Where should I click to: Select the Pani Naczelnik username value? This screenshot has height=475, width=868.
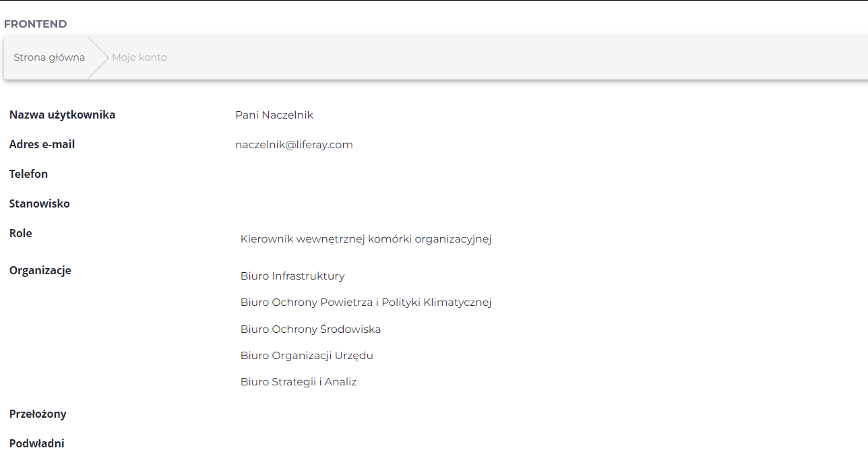[274, 115]
